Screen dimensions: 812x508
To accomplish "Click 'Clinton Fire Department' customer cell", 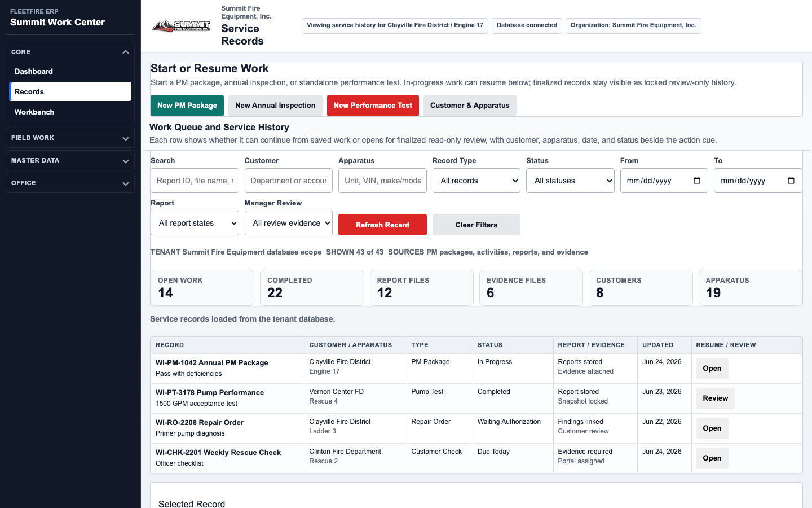I will point(345,452).
